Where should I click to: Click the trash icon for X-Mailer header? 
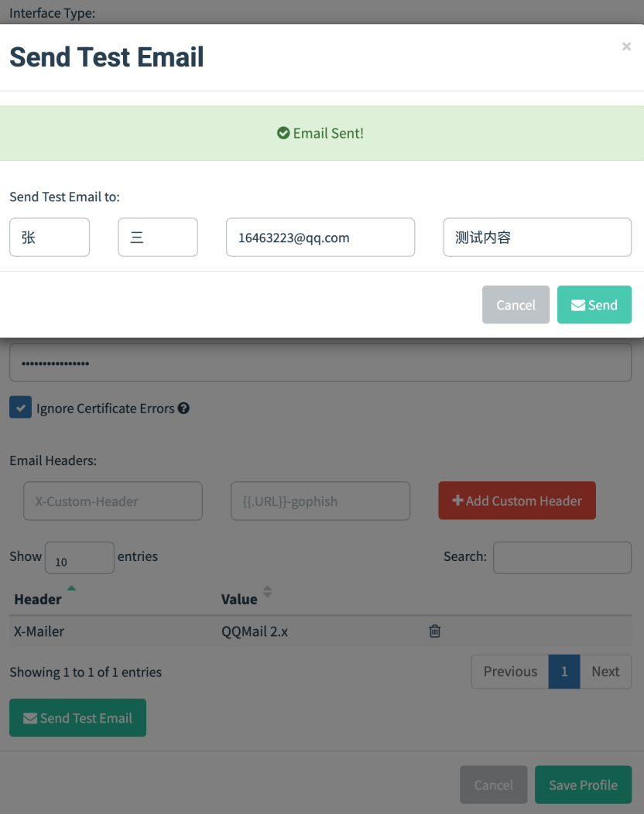pos(435,631)
